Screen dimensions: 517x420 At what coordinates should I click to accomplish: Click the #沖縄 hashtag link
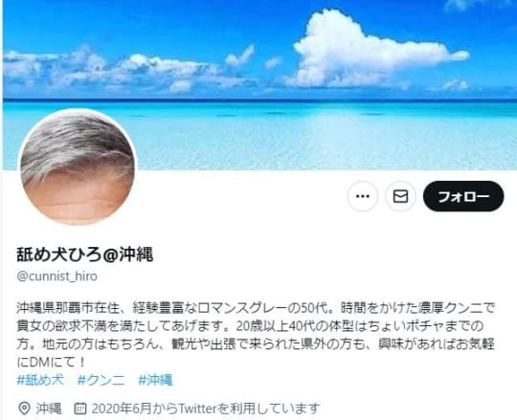point(156,380)
